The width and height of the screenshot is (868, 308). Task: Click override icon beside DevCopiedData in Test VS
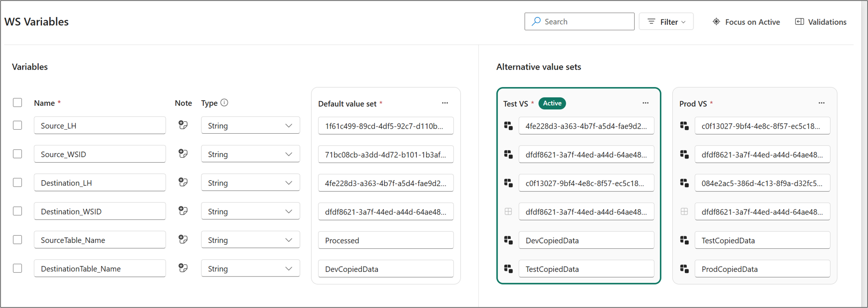pos(508,240)
